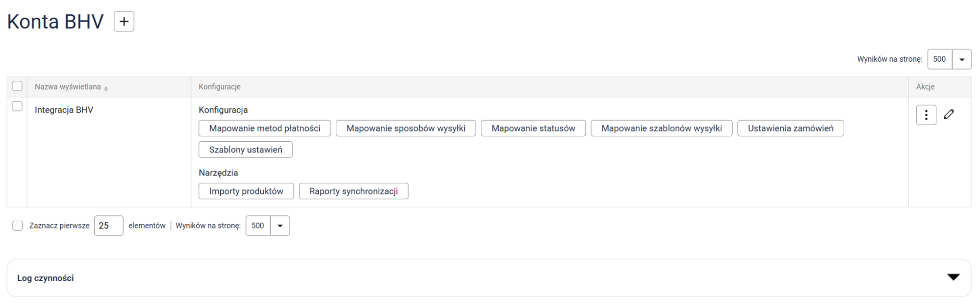Open Mapowanie metod płatności

(265, 128)
